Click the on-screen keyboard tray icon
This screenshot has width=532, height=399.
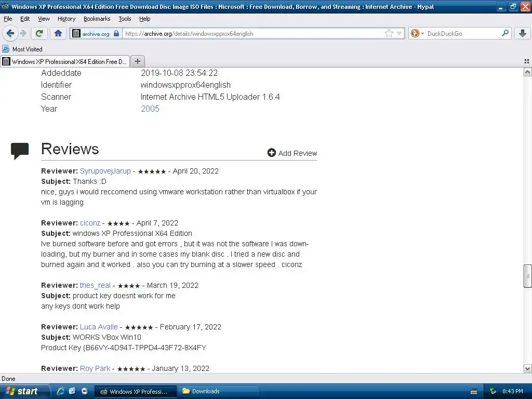pyautogui.click(x=474, y=392)
